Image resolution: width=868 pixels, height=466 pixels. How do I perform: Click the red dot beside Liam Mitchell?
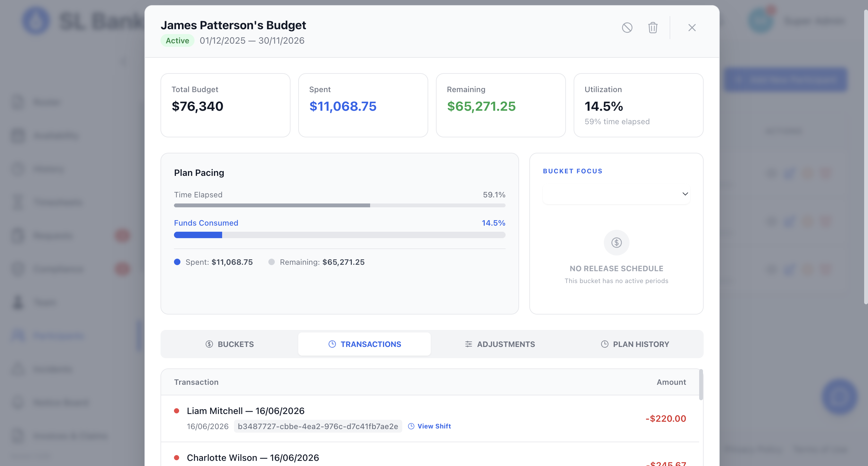(177, 411)
